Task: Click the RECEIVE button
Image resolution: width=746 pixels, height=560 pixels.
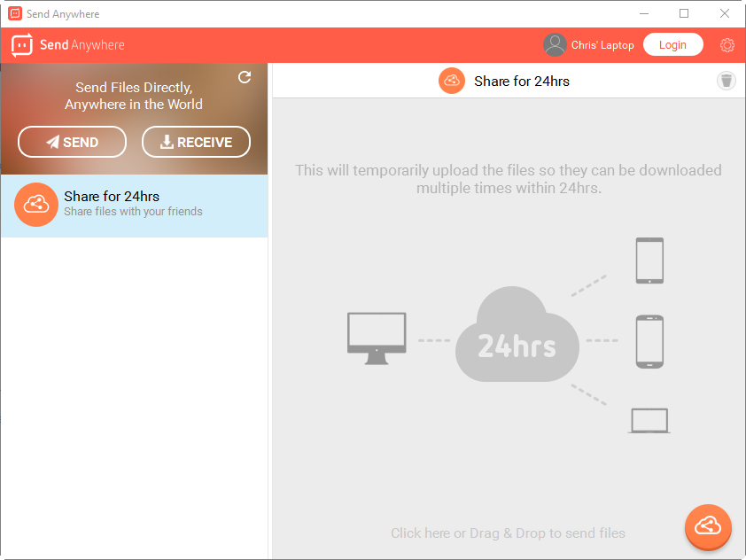Action: click(x=196, y=142)
